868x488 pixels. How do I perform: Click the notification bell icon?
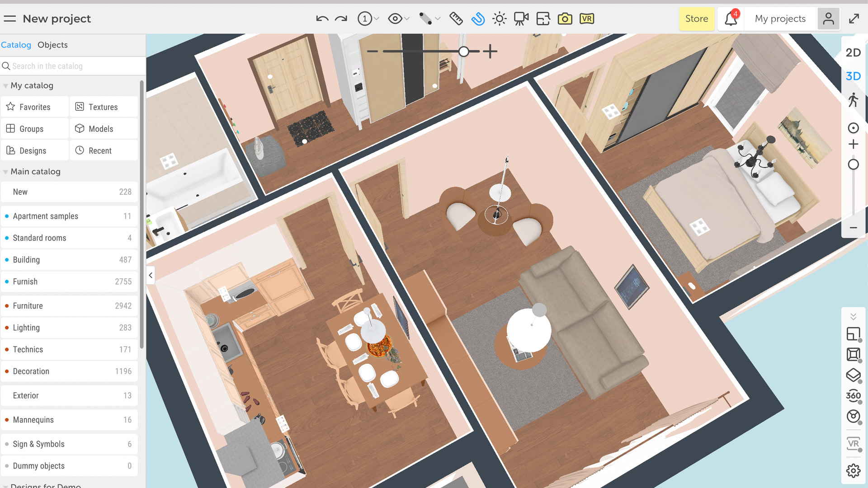click(x=730, y=19)
